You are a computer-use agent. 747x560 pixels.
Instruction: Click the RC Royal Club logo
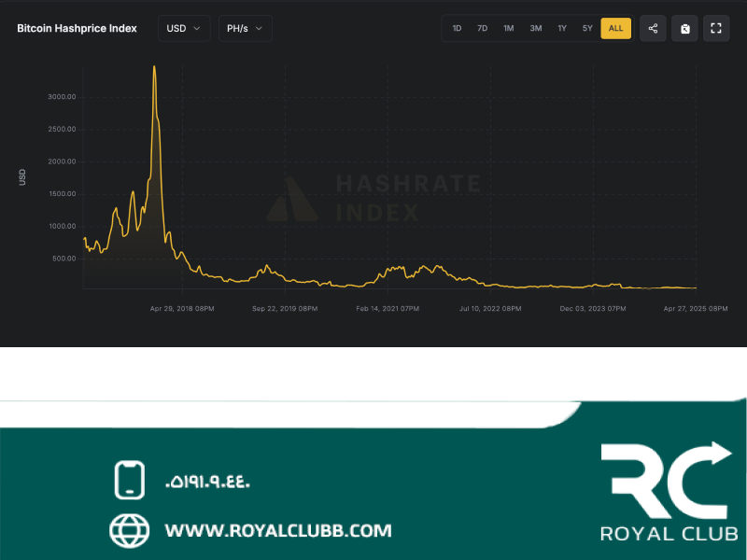[669, 492]
